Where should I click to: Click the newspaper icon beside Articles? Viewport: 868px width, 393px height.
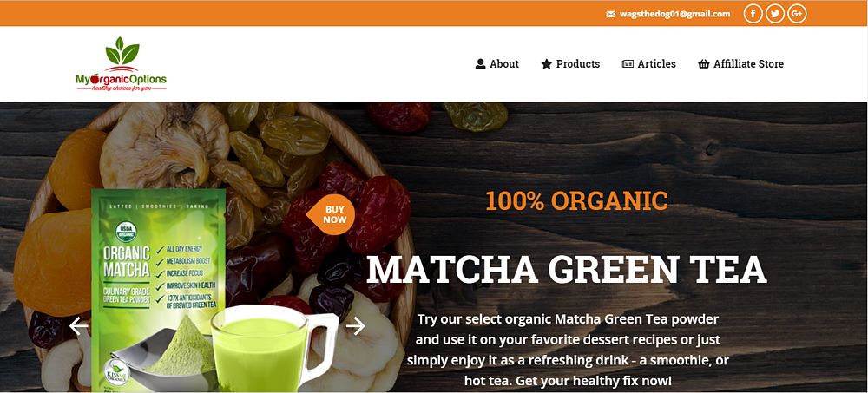coord(628,63)
